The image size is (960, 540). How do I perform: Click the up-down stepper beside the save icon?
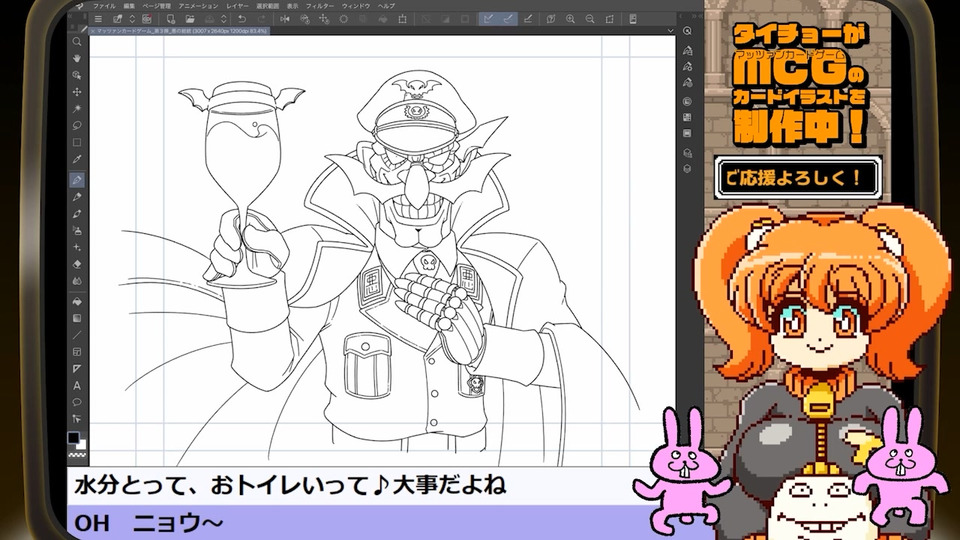(x=224, y=19)
